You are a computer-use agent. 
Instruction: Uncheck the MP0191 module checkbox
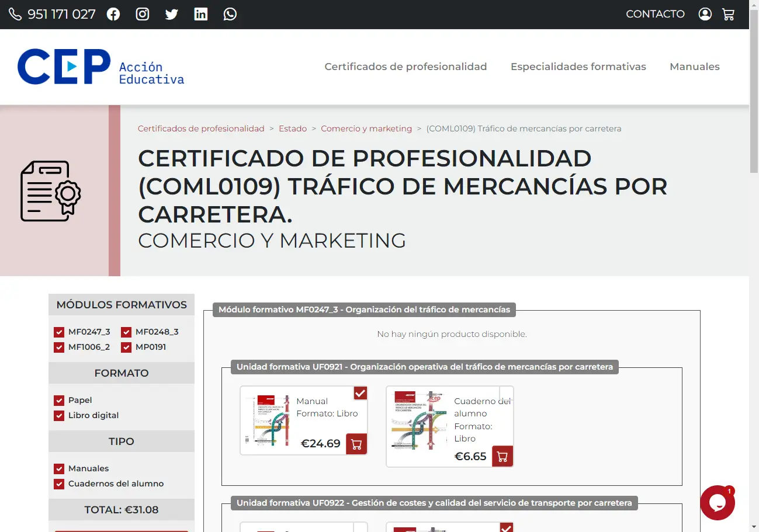[x=126, y=347]
